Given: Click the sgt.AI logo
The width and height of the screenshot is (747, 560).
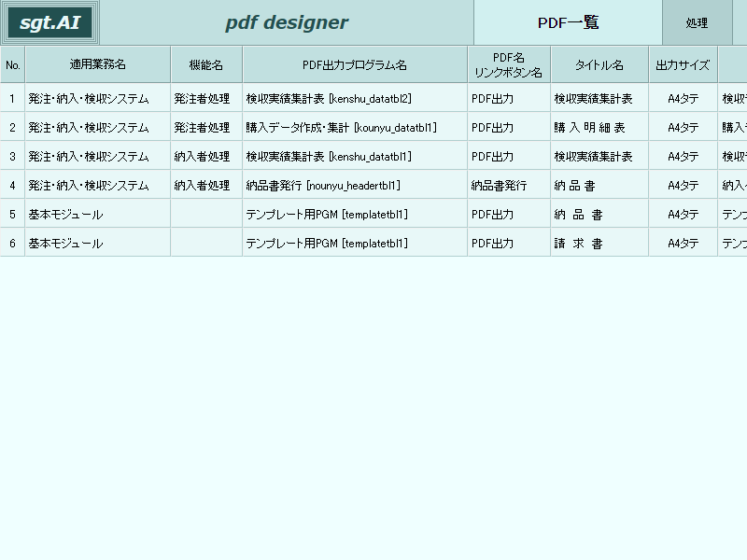Looking at the screenshot, I should [x=50, y=22].
